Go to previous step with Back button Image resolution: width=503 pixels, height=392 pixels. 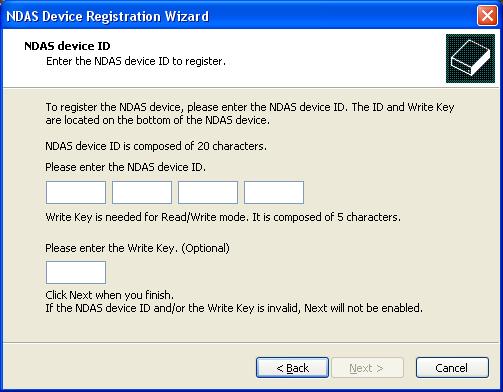[293, 368]
